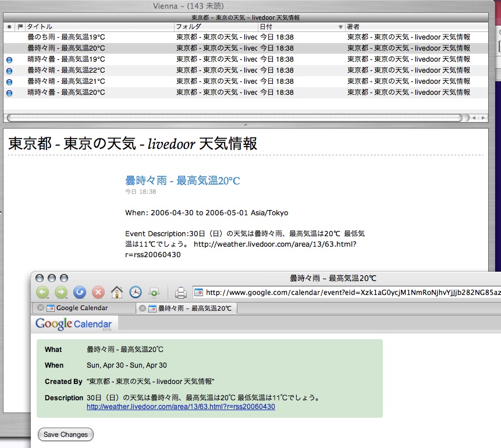This screenshot has height=448, width=501.
Task: Click the When value Sun, Apr 30 - Sun, Apr 30
Action: coord(127,365)
